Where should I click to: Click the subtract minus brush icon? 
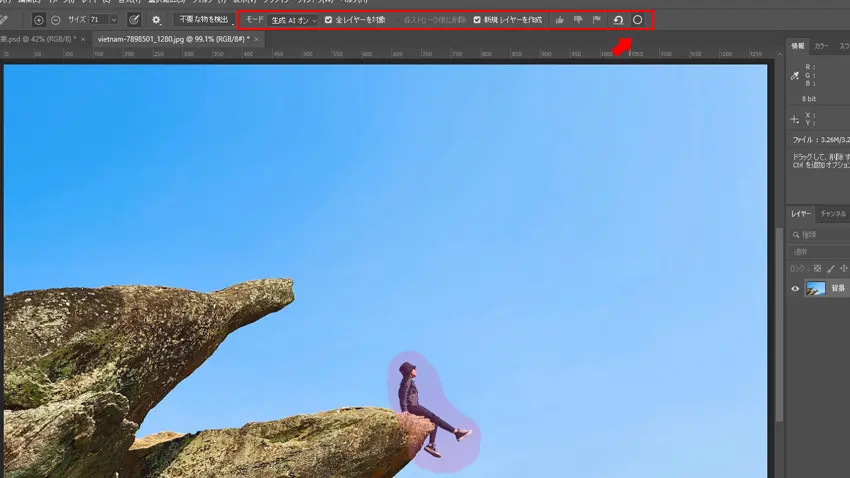[x=55, y=20]
